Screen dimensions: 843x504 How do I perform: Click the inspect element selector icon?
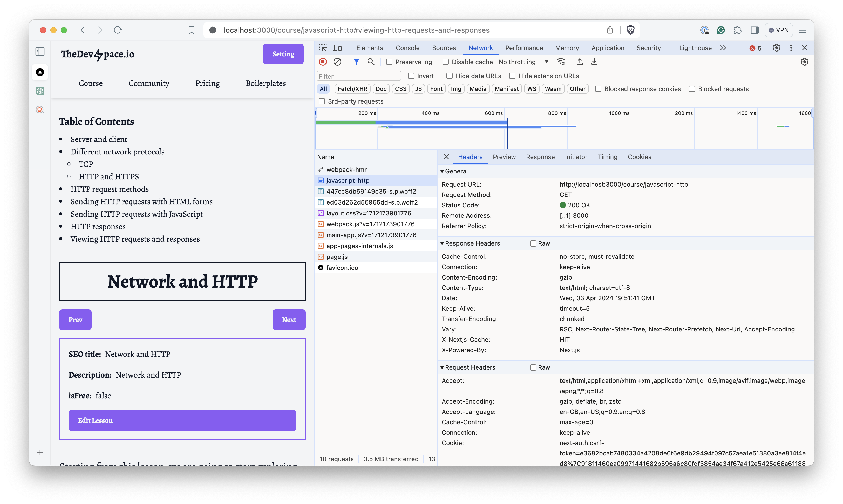coord(323,48)
